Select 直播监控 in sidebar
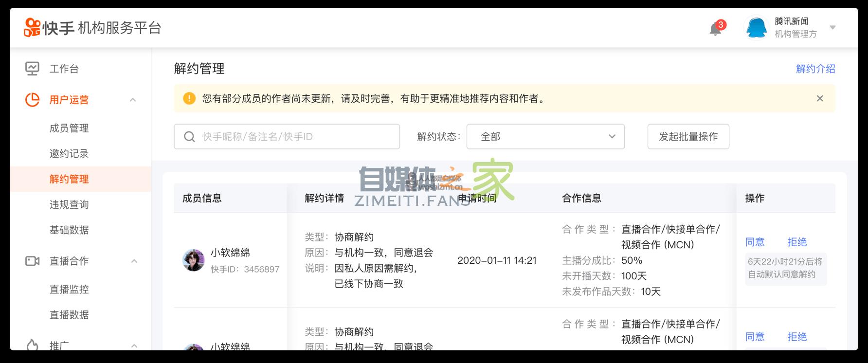 [x=69, y=290]
